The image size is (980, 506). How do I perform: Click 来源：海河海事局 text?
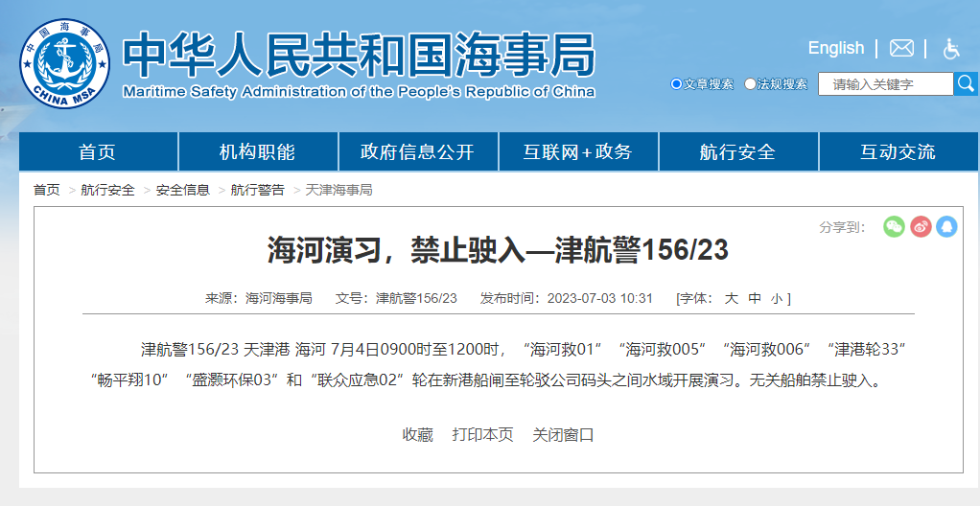pos(259,299)
